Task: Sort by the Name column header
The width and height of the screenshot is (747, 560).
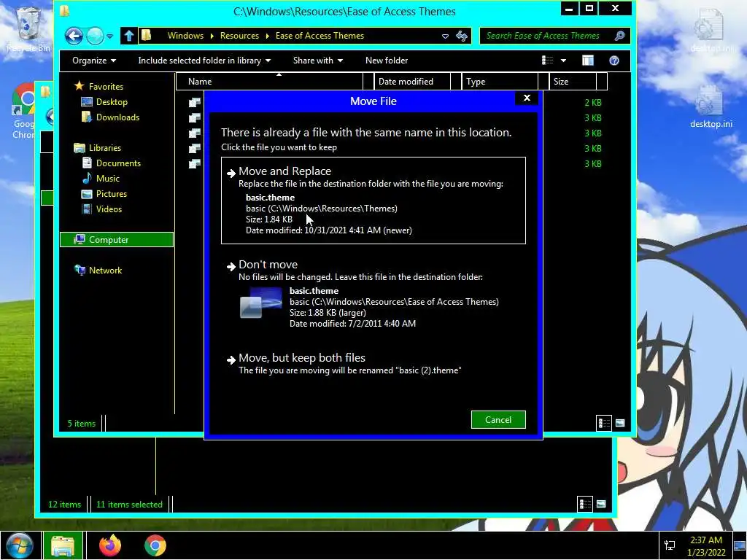Action: 269,82
